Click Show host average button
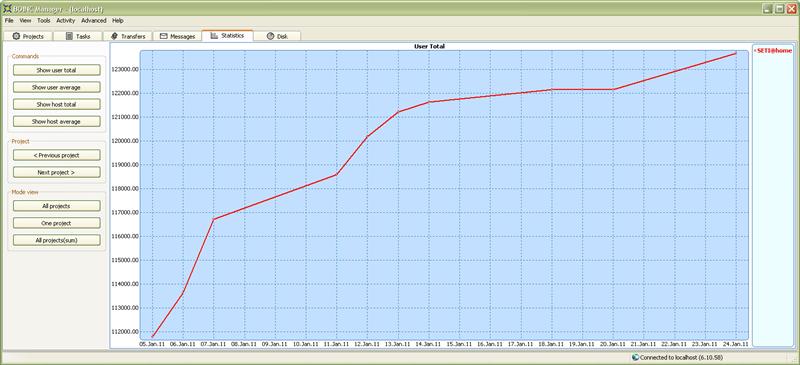 click(x=57, y=121)
